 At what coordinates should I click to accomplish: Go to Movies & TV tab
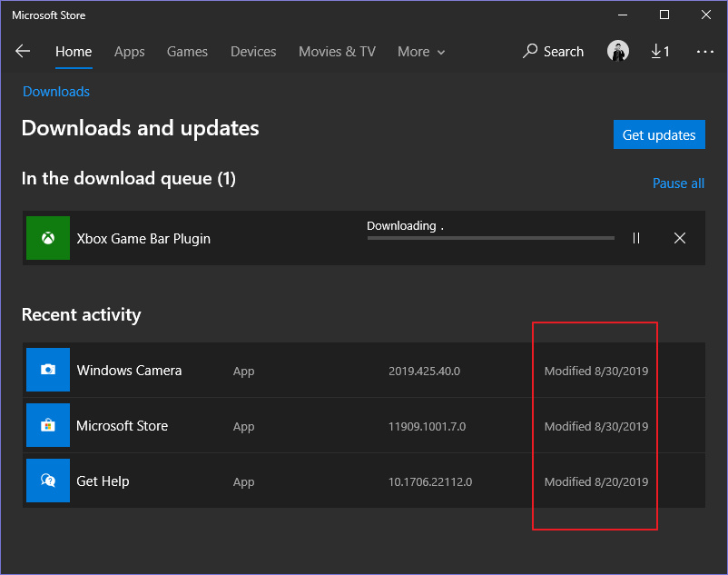pyautogui.click(x=337, y=52)
